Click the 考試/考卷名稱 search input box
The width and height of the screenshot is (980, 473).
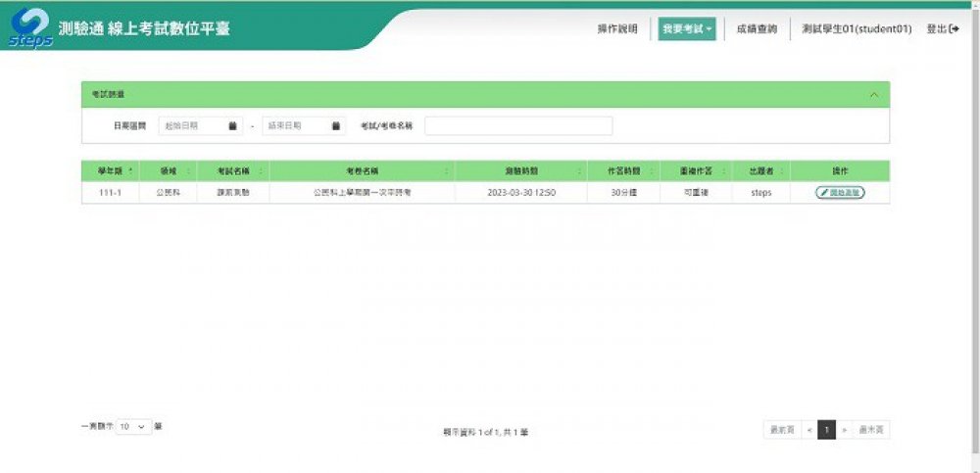click(517, 126)
